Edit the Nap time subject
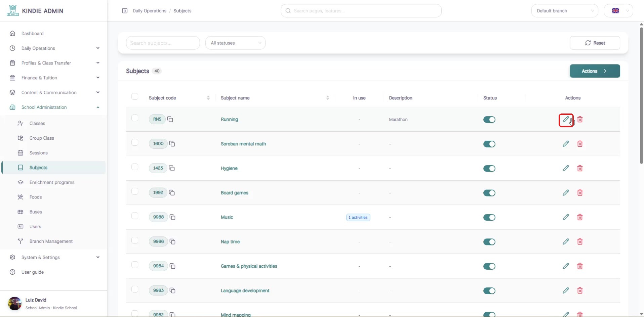644x317 pixels. coord(566,242)
